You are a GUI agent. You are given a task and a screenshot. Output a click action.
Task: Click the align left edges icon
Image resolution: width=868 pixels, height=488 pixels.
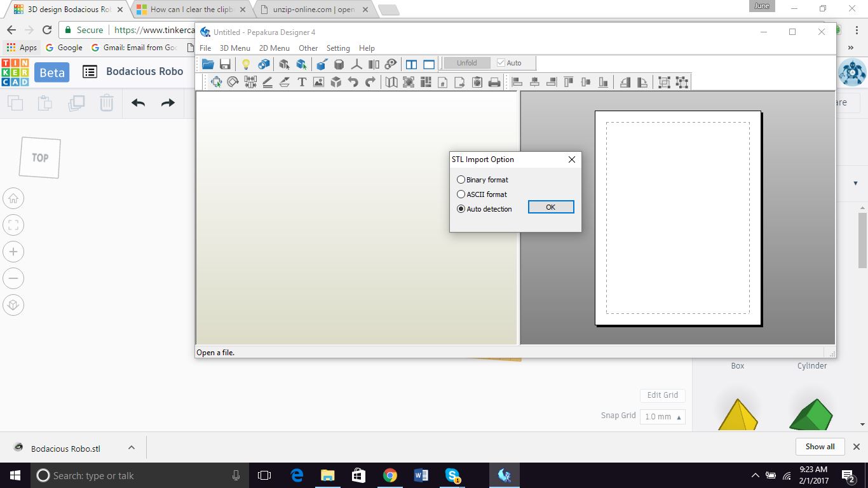pos(517,81)
